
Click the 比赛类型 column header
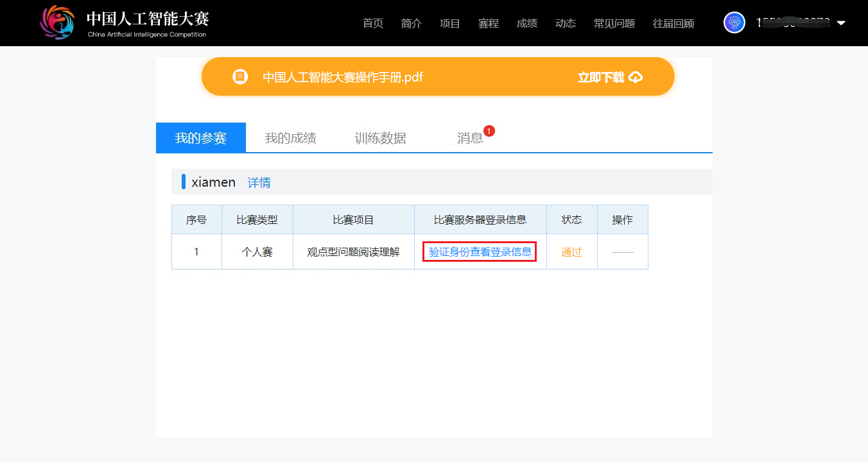257,219
